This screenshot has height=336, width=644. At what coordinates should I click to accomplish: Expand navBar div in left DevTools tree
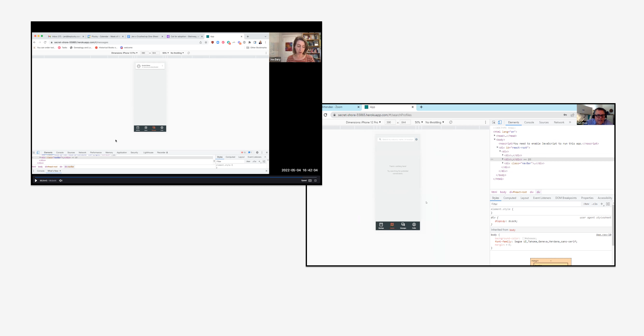tap(40, 158)
